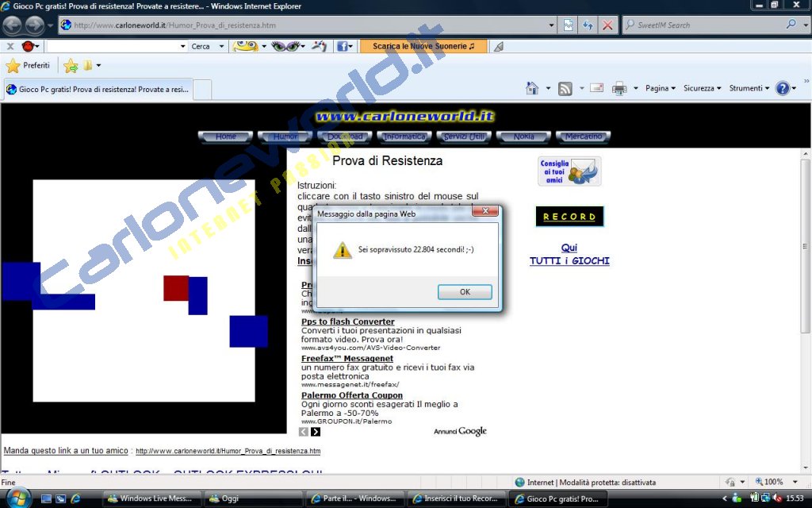This screenshot has height=508, width=812.
Task: Click OK in the message dialog
Action: 465,292
